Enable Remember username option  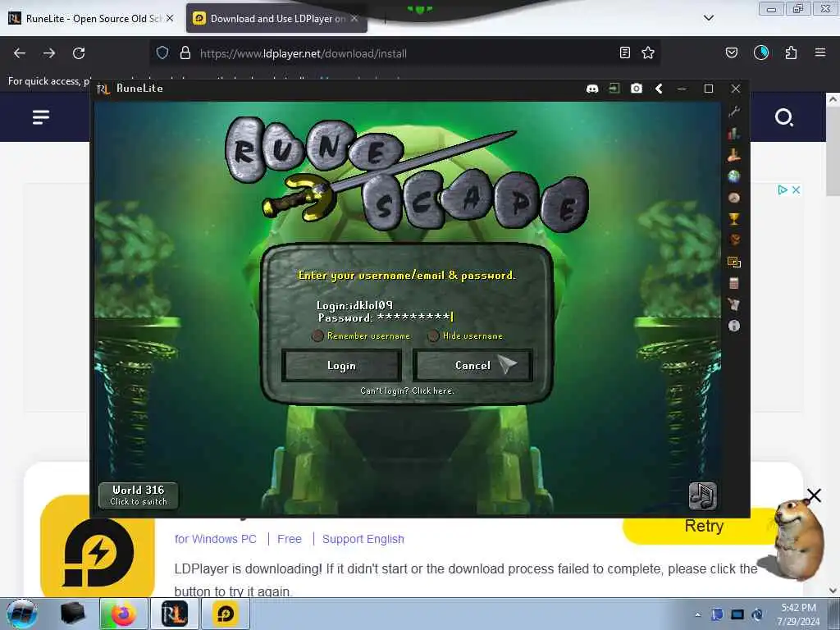pyautogui.click(x=317, y=336)
